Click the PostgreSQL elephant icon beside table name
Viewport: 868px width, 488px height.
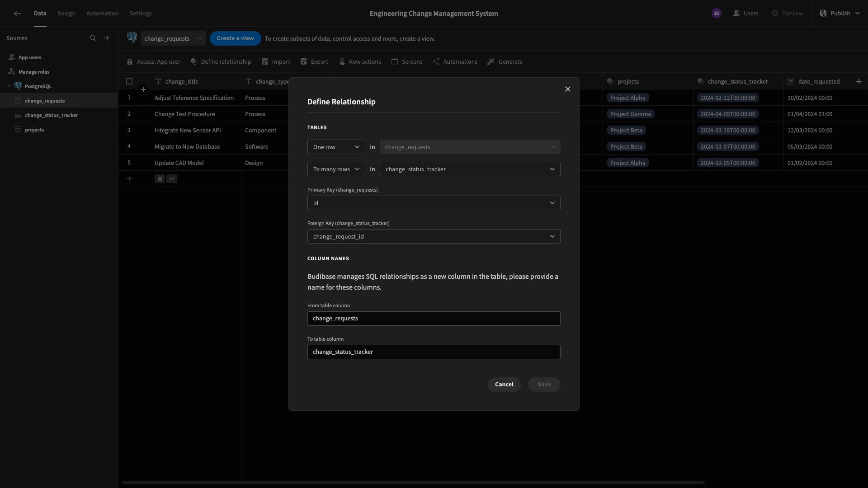[132, 38]
